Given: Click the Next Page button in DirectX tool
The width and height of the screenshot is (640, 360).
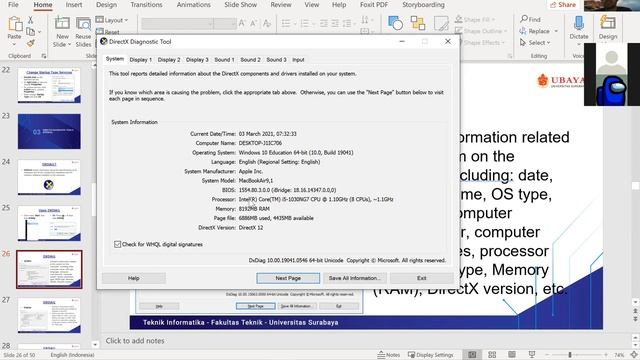Looking at the screenshot, I should [288, 278].
